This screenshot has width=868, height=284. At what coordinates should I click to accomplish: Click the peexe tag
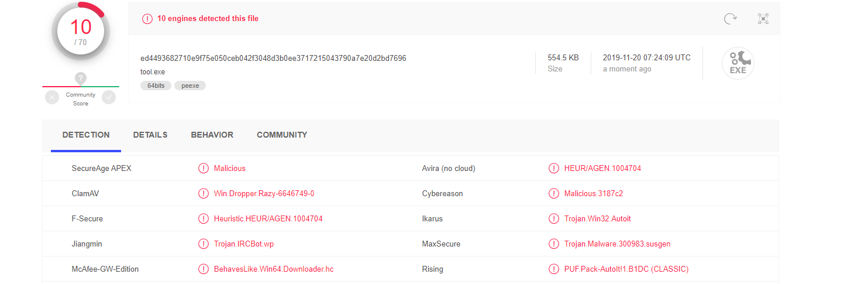190,85
